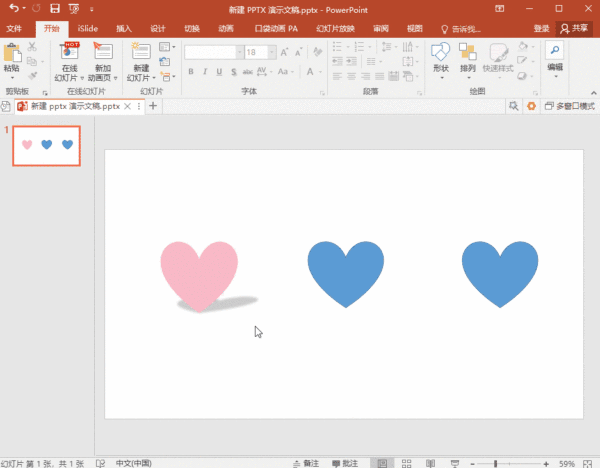Click the orange gear icon on tab bar
600x468 pixels.
[531, 106]
